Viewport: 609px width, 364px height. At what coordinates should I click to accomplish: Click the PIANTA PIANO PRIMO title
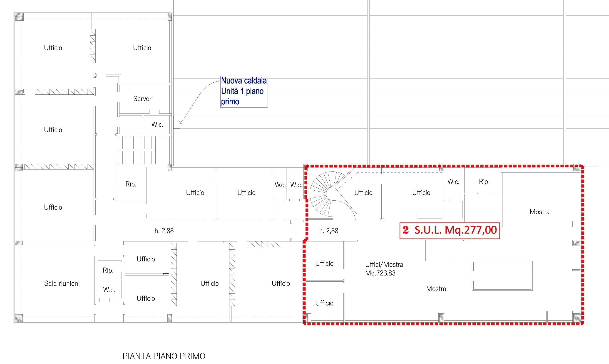[x=164, y=356]
